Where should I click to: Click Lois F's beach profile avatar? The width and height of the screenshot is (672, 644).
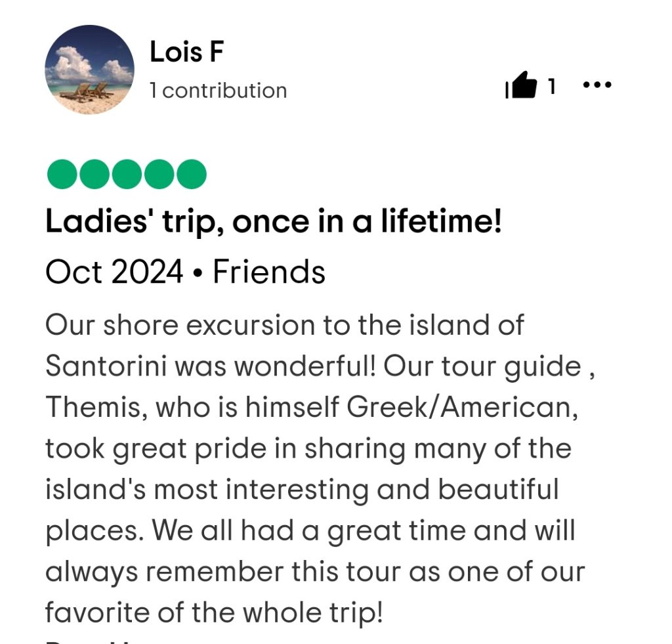89,70
